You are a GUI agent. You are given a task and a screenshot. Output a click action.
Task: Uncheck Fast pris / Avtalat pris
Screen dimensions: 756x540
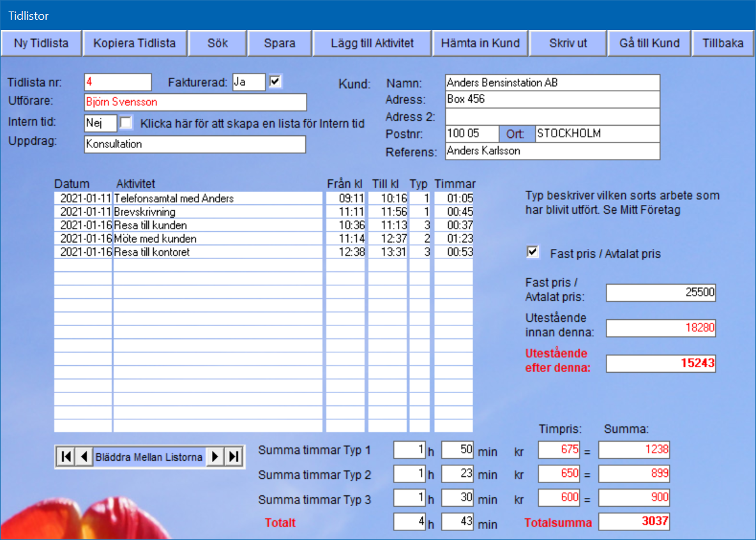[x=533, y=253]
